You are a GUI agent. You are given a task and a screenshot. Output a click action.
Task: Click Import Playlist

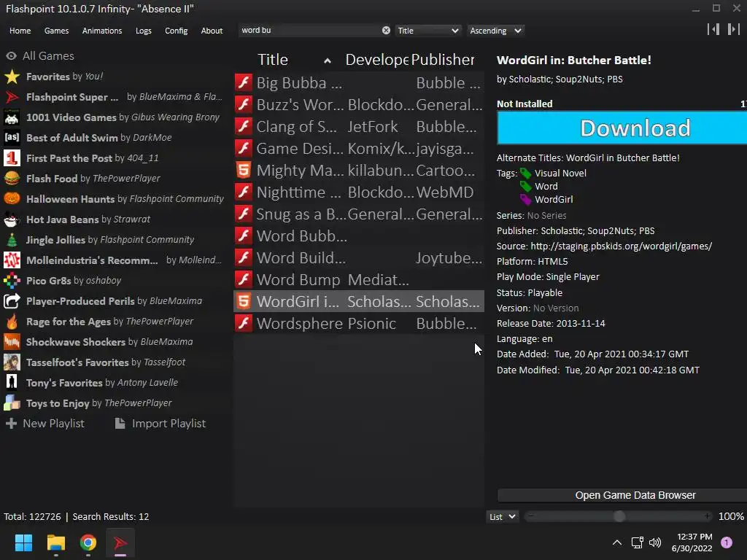(x=160, y=424)
